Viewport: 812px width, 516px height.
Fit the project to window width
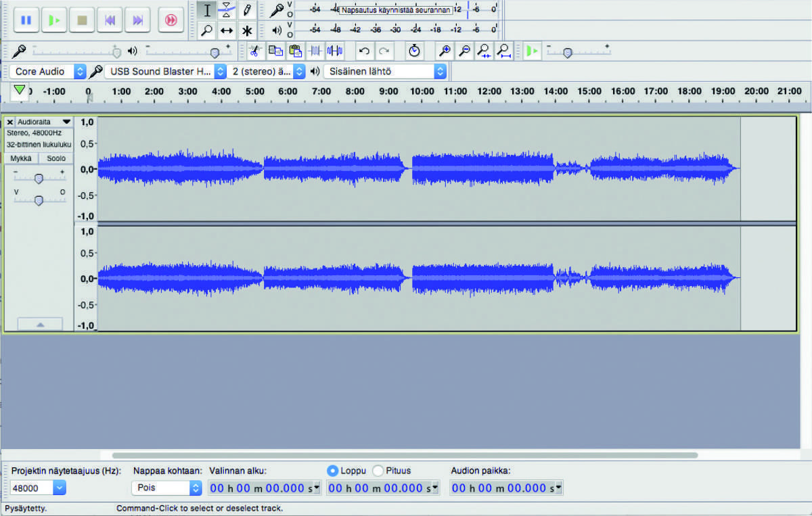pyautogui.click(x=503, y=51)
